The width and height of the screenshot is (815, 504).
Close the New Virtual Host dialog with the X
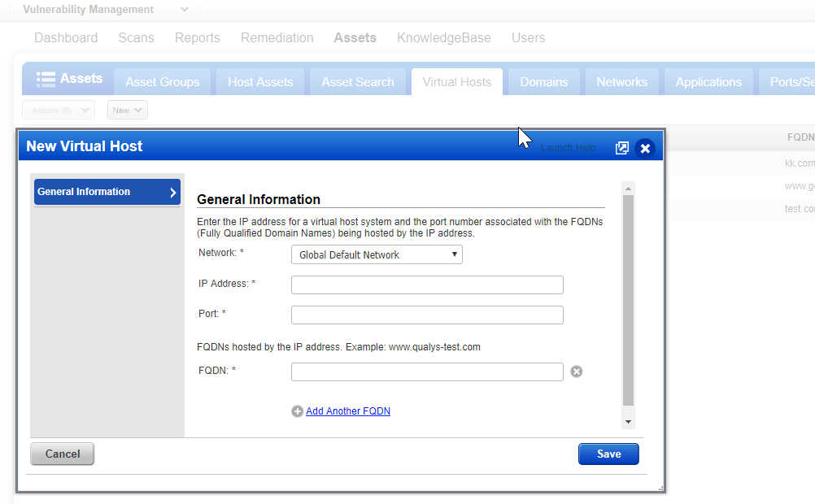[x=645, y=148]
